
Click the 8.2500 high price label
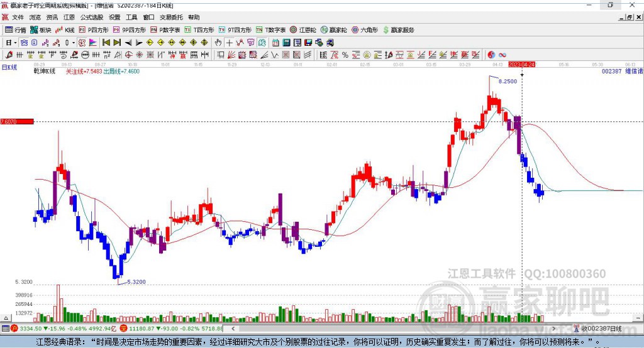(x=508, y=81)
